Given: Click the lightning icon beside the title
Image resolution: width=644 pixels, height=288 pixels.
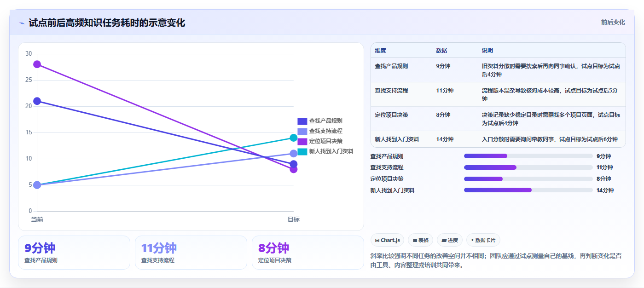Looking at the screenshot, I should [22, 23].
